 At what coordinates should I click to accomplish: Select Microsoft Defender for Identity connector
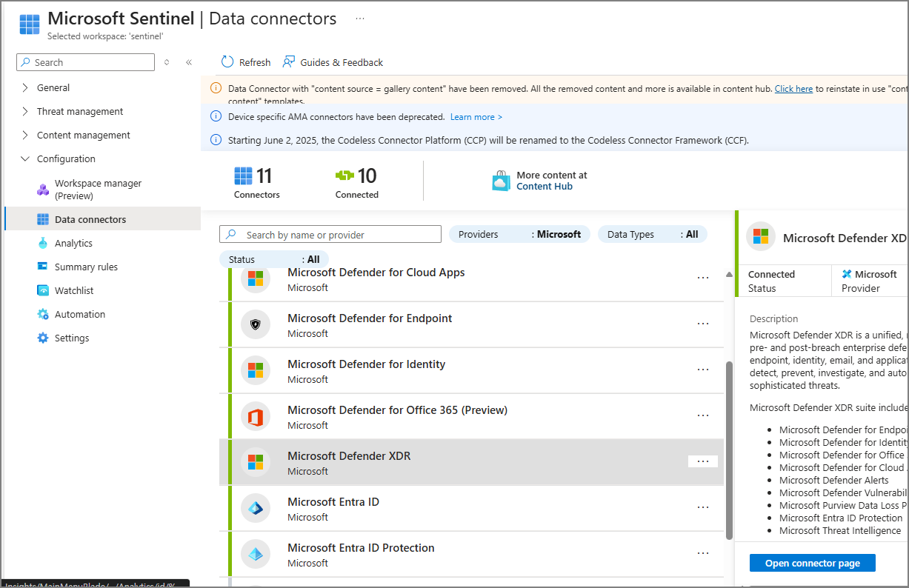point(471,370)
